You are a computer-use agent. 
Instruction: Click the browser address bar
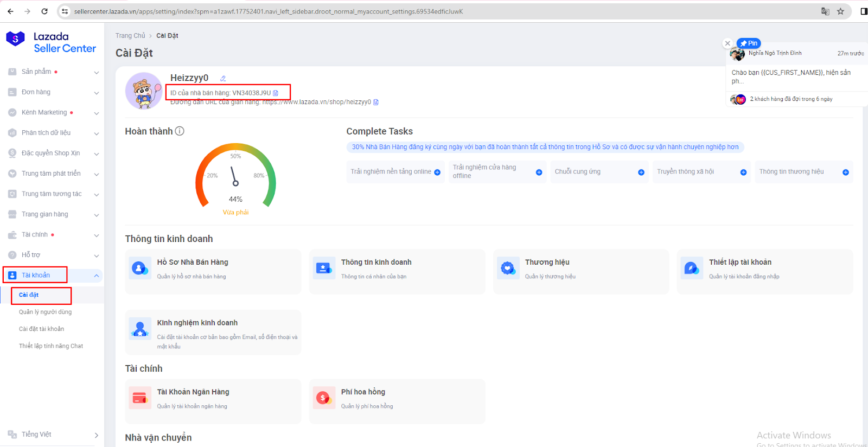coord(445,11)
